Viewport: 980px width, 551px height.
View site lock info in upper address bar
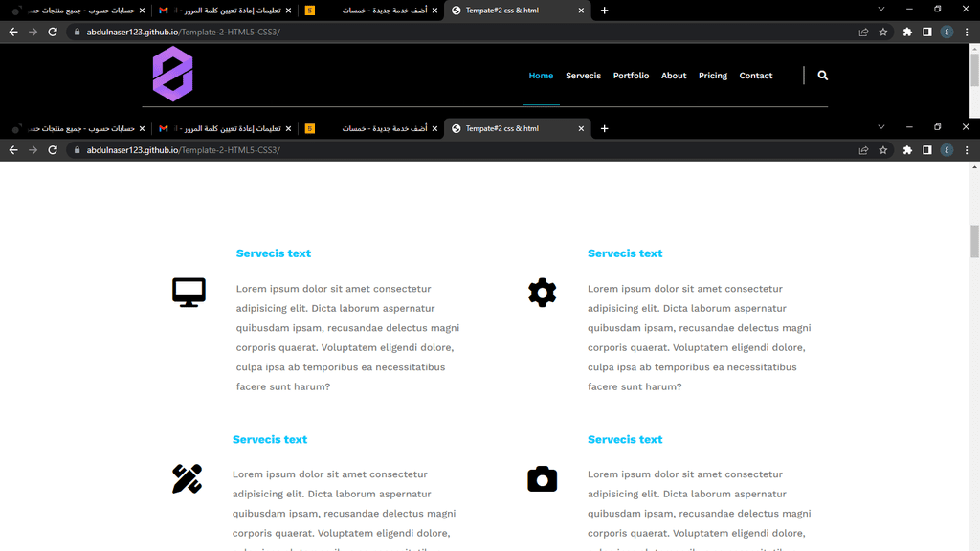77,32
